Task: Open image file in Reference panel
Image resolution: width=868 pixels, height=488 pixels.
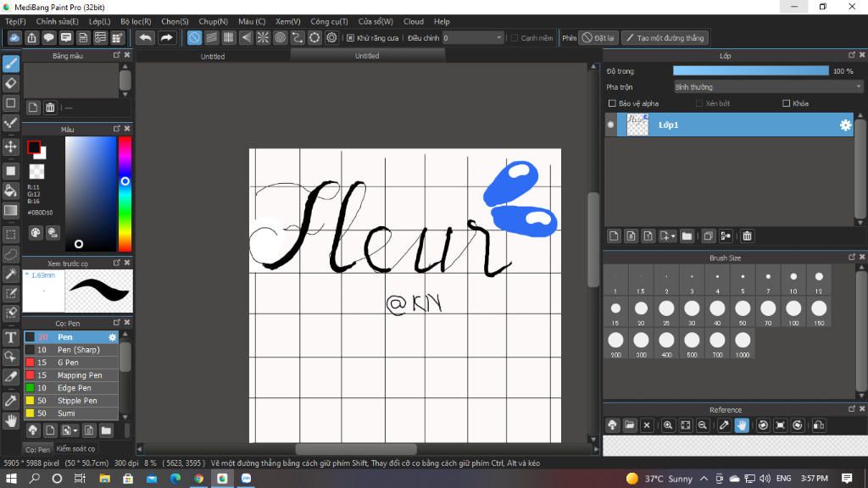Action: [x=630, y=425]
